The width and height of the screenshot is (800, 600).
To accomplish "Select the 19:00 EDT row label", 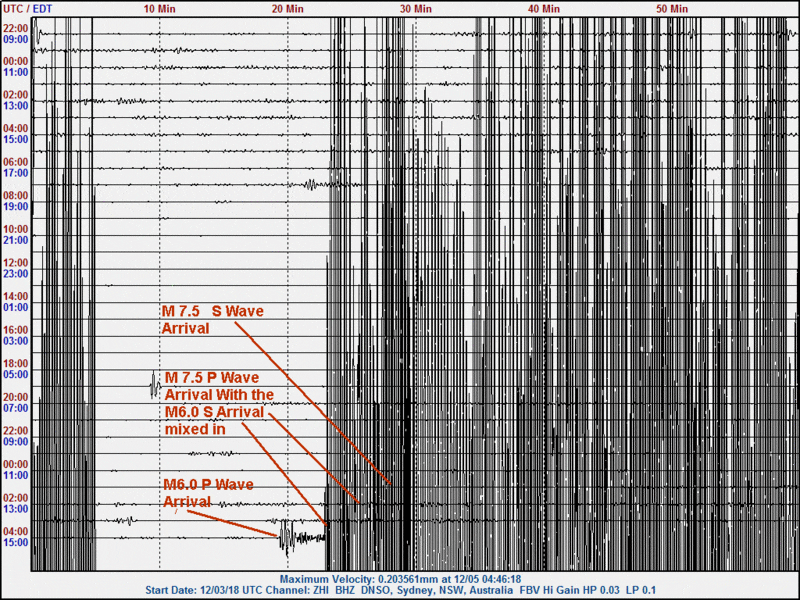I will tap(16, 206).
